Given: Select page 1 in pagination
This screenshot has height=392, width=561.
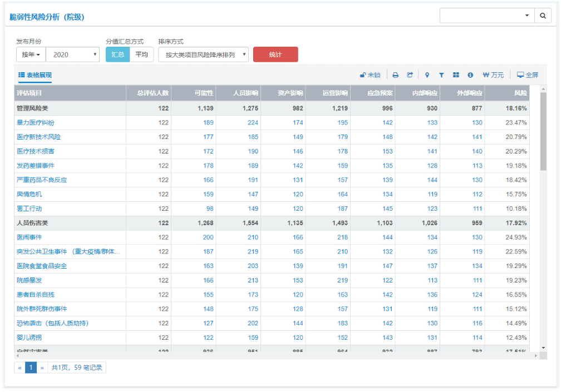Looking at the screenshot, I should coord(31,368).
